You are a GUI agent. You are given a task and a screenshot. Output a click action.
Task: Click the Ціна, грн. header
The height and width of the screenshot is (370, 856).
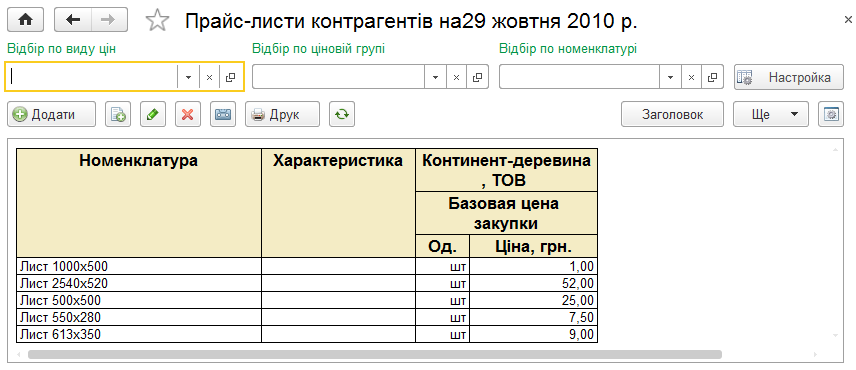click(x=533, y=247)
